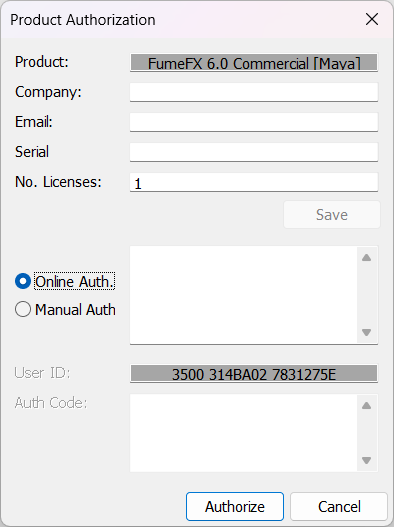The height and width of the screenshot is (527, 394).
Task: Click the "No. Licenses:" label
Action: pyautogui.click(x=58, y=182)
